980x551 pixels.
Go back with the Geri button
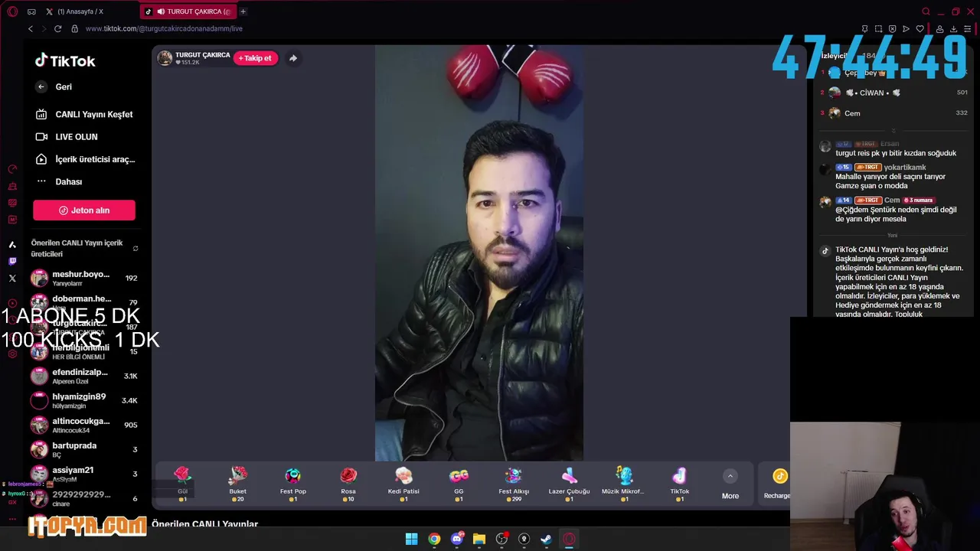(x=54, y=86)
